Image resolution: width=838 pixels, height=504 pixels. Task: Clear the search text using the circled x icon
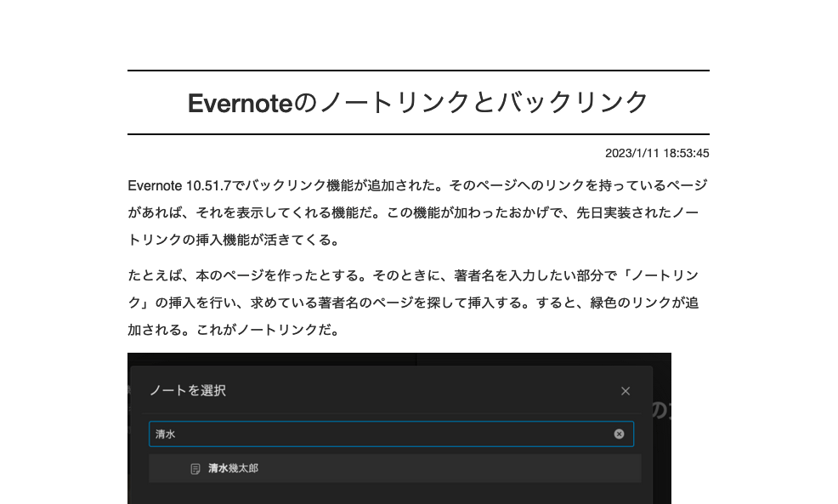pyautogui.click(x=619, y=434)
